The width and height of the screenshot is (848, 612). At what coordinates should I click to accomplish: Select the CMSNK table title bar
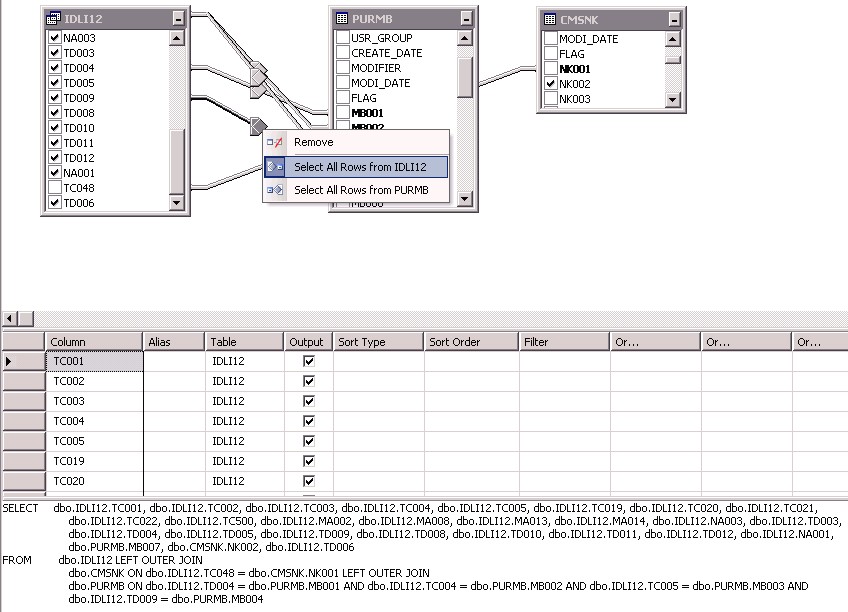point(611,20)
